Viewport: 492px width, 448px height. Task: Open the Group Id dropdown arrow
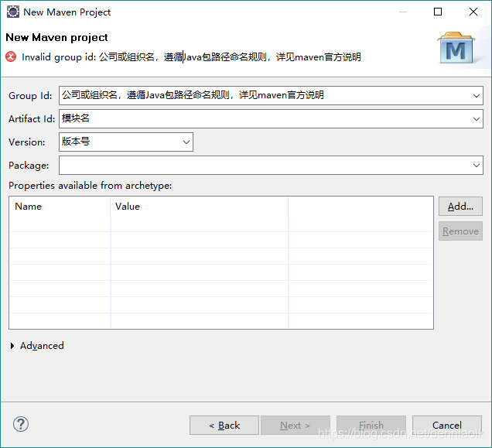477,95
